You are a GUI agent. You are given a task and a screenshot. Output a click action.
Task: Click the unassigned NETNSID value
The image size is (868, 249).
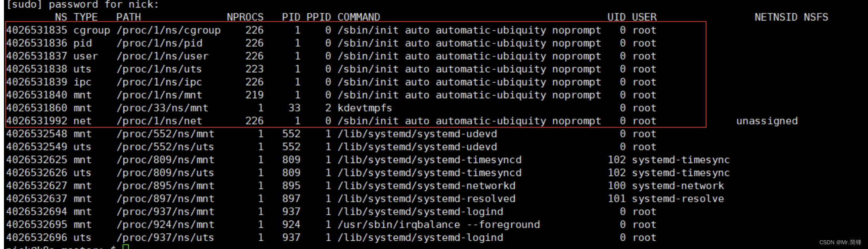(767, 121)
